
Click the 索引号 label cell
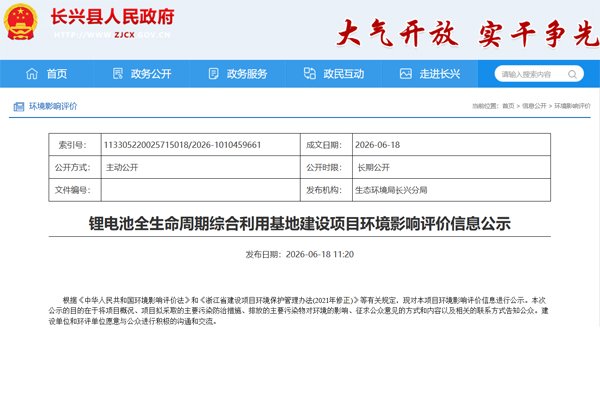(x=75, y=145)
